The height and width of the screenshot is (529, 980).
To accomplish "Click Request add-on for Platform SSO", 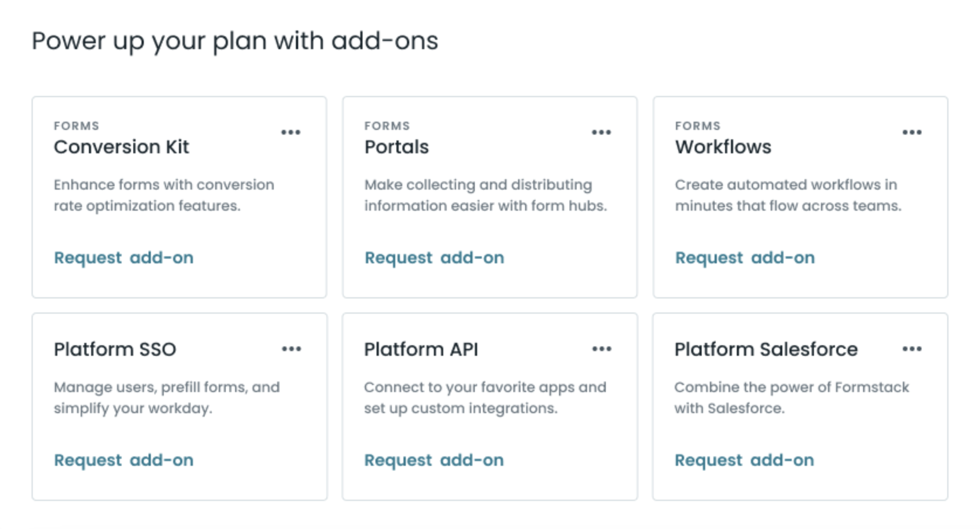I will [123, 461].
